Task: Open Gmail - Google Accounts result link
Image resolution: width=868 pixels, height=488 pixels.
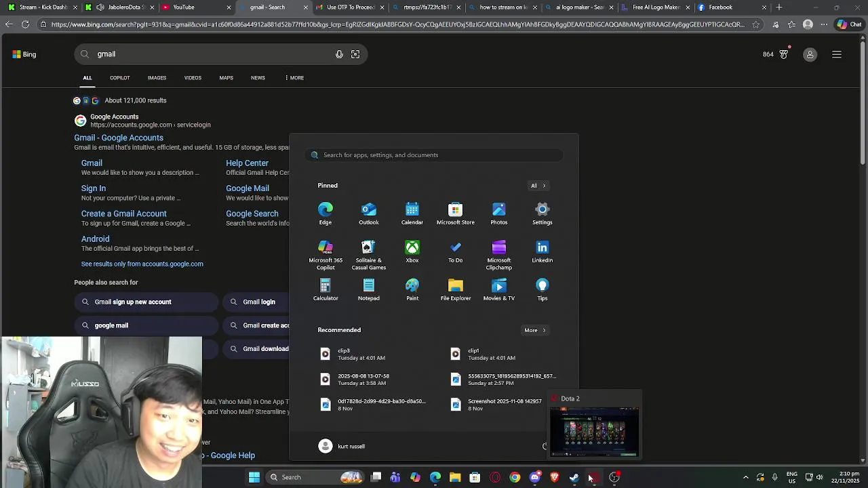Action: coord(119,138)
